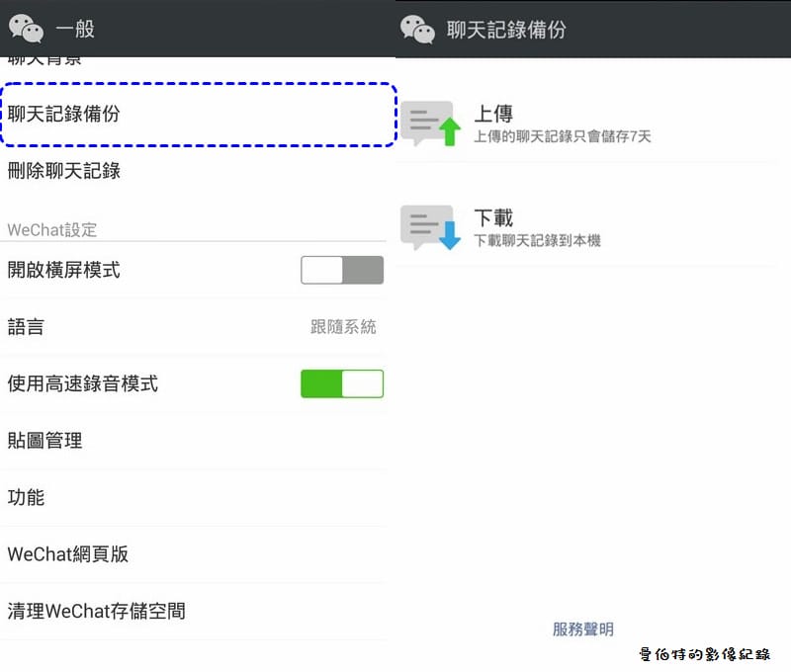Toggle 開啟橫屏模式 switch on
The width and height of the screenshot is (791, 672).
click(342, 270)
